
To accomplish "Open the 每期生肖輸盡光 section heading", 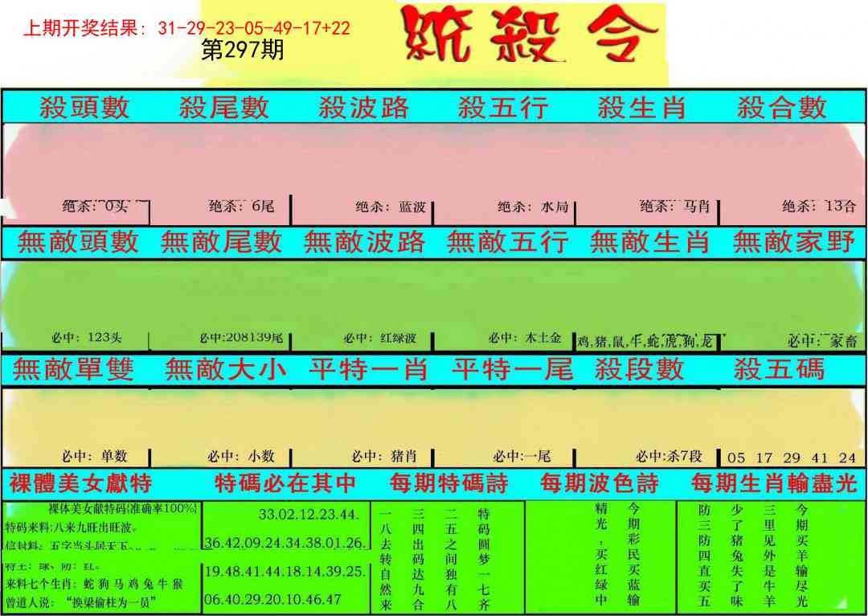I will click(773, 483).
